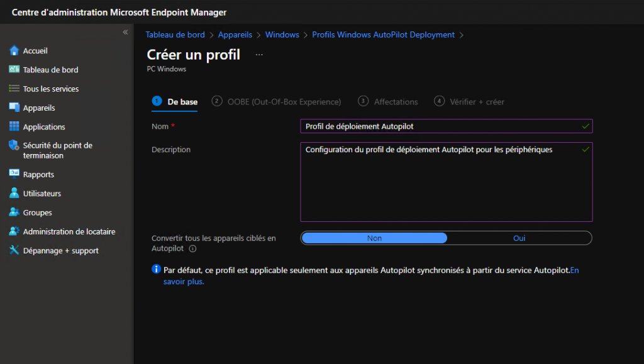The width and height of the screenshot is (644, 364).
Task: Click the Tous les services list icon
Action: click(x=14, y=88)
